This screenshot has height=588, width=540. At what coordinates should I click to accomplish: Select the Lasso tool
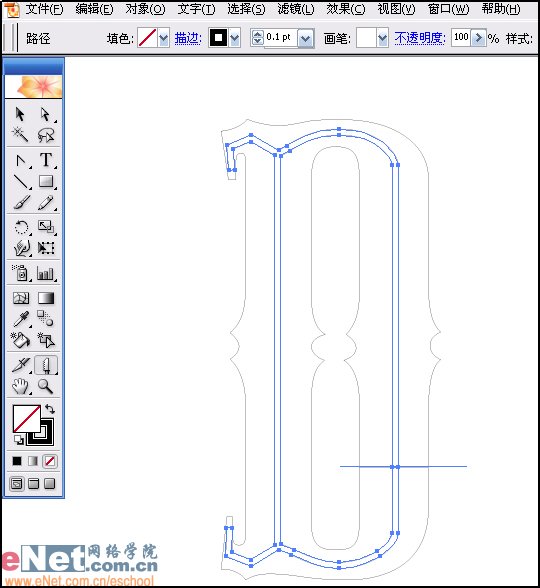46,134
